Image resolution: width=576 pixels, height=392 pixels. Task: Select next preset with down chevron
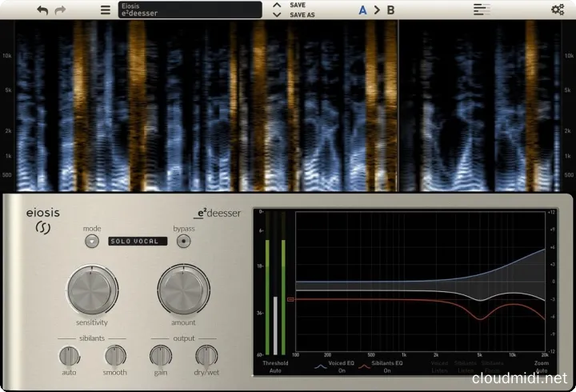pos(277,15)
